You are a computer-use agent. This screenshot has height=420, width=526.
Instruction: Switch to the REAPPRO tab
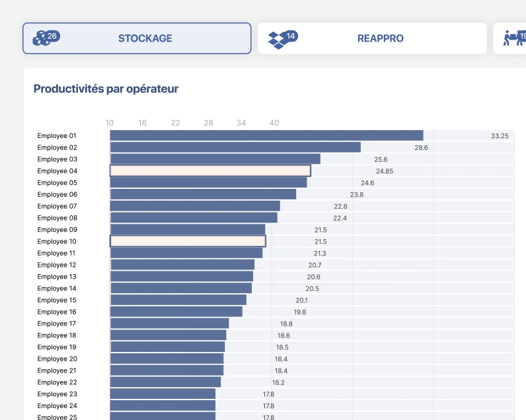(x=372, y=38)
